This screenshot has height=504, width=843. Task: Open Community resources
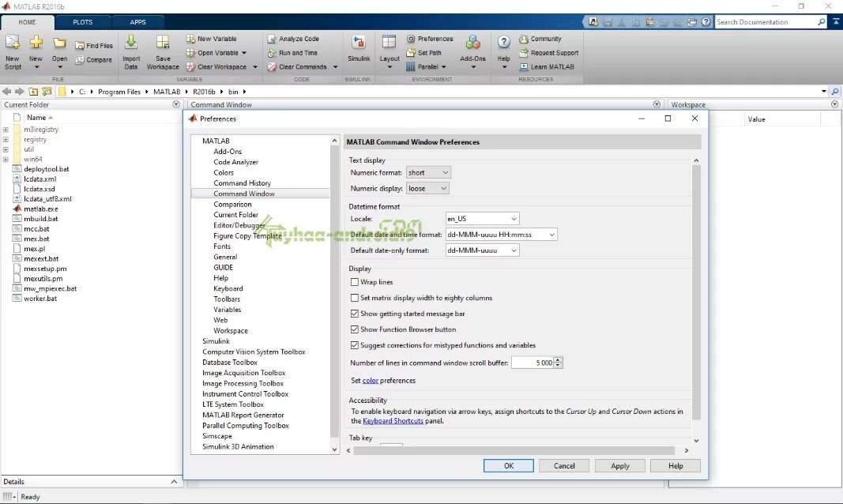[x=540, y=39]
